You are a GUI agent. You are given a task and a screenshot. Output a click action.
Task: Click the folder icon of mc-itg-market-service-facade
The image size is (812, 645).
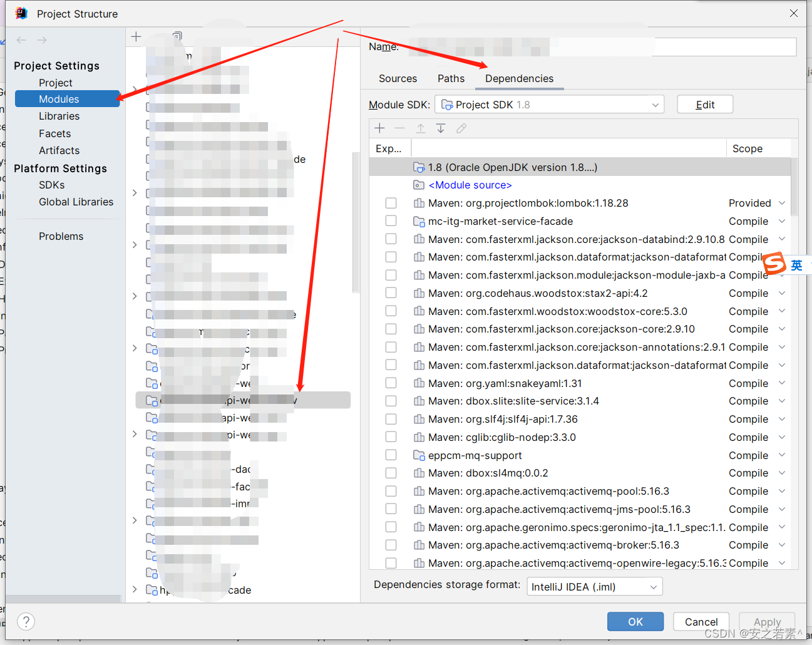[x=419, y=221]
